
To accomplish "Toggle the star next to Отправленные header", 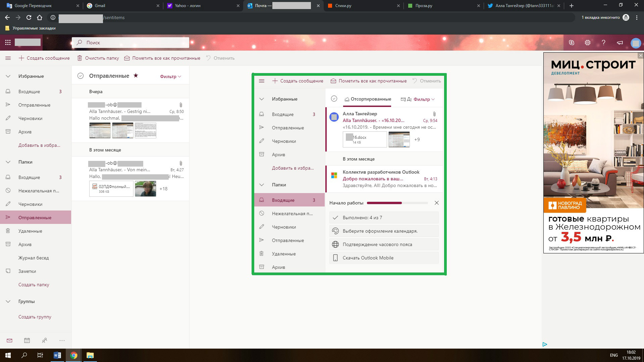I will point(136,75).
